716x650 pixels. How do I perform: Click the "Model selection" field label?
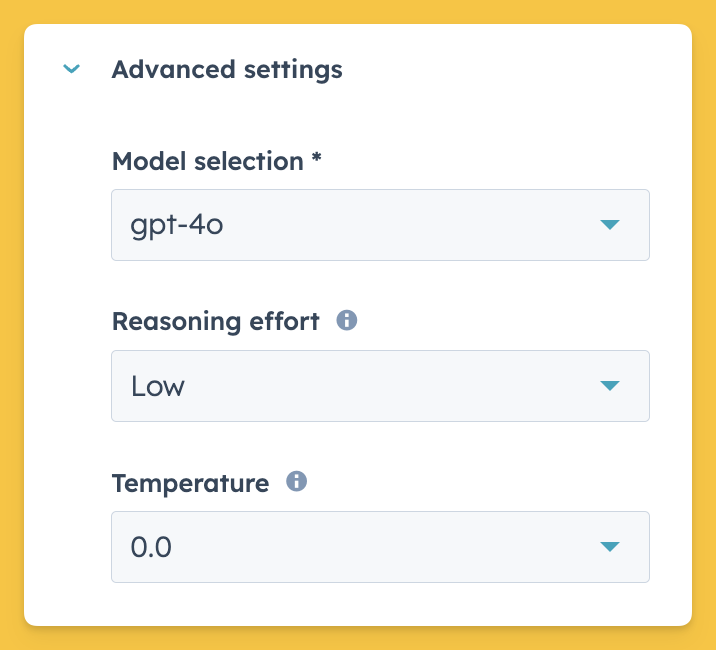coord(207,161)
